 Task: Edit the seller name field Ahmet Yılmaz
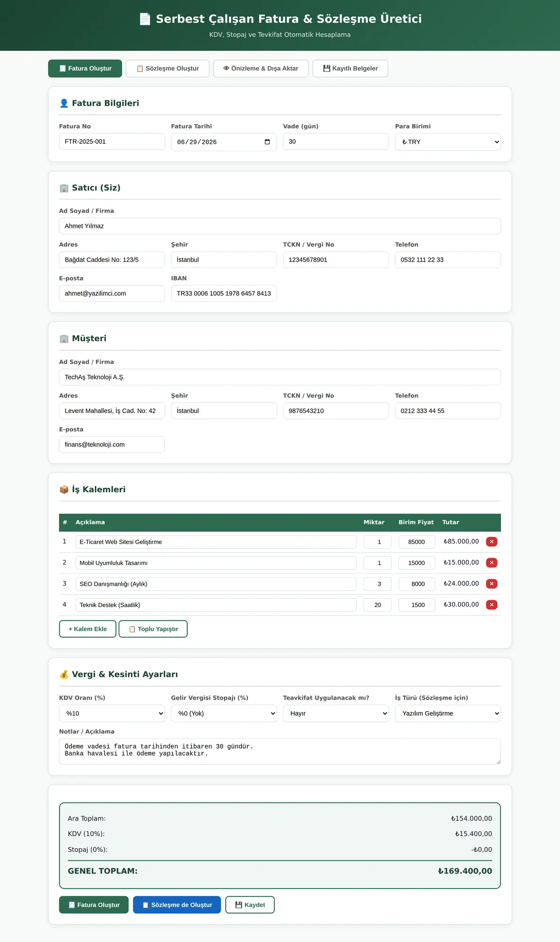coord(280,226)
